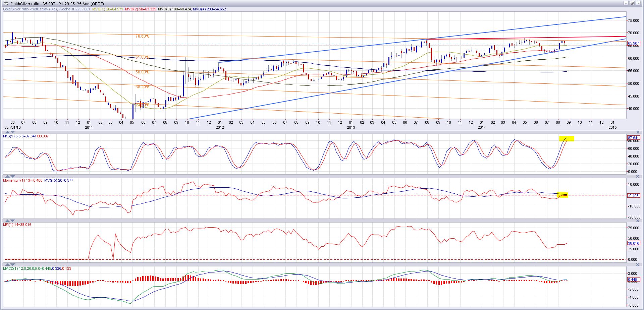This screenshot has width=644, height=310.
Task: Select the MVG(4) 200=54.652 legend label
Action: [210, 9]
